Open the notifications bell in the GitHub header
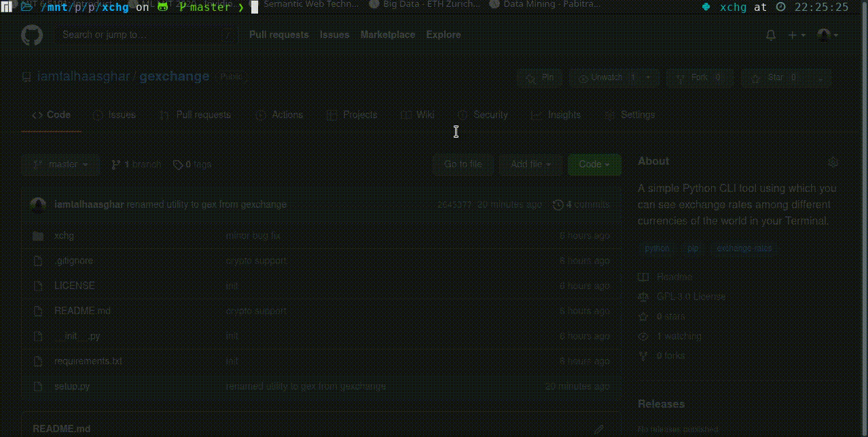 click(771, 35)
